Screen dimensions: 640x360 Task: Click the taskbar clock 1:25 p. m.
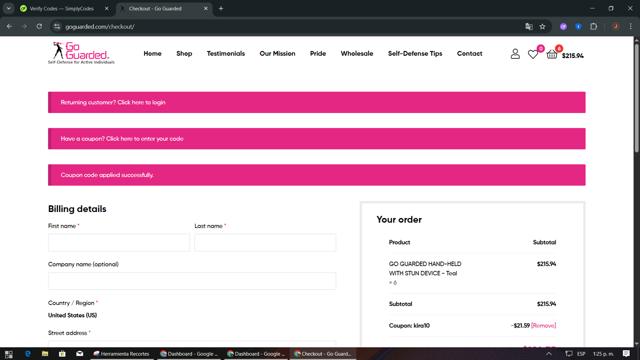(603, 354)
